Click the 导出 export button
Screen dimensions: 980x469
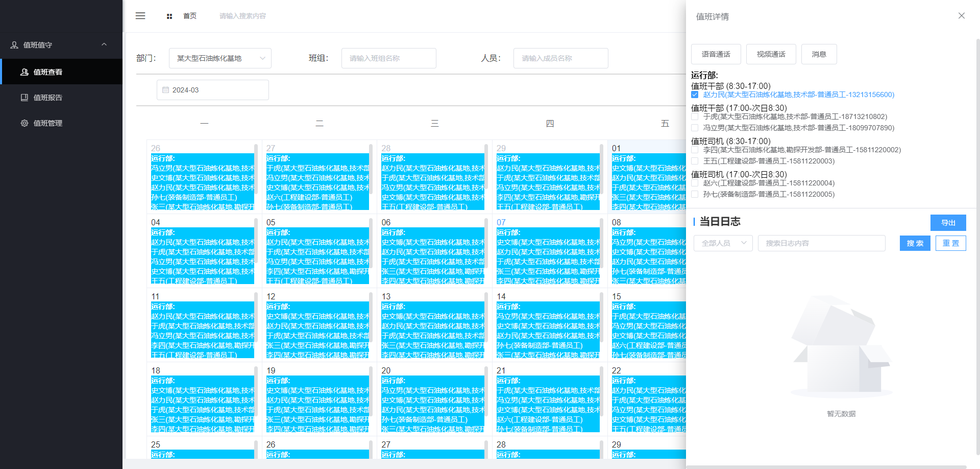948,223
